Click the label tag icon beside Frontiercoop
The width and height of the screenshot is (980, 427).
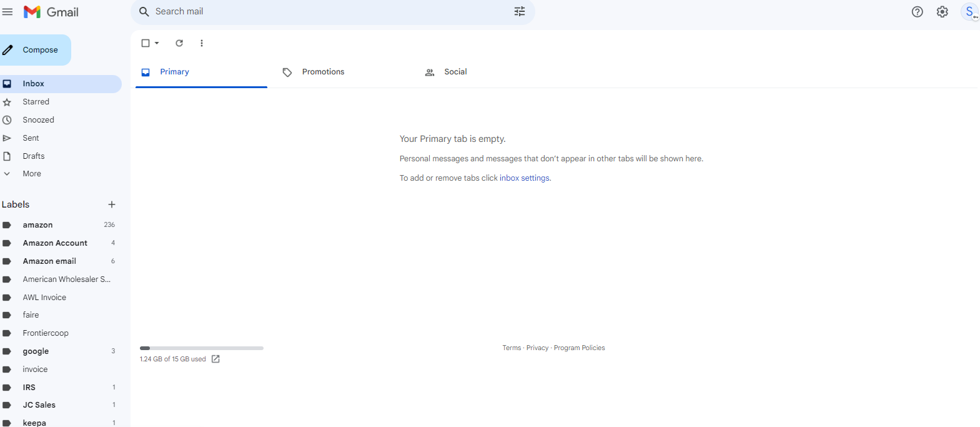coord(7,333)
